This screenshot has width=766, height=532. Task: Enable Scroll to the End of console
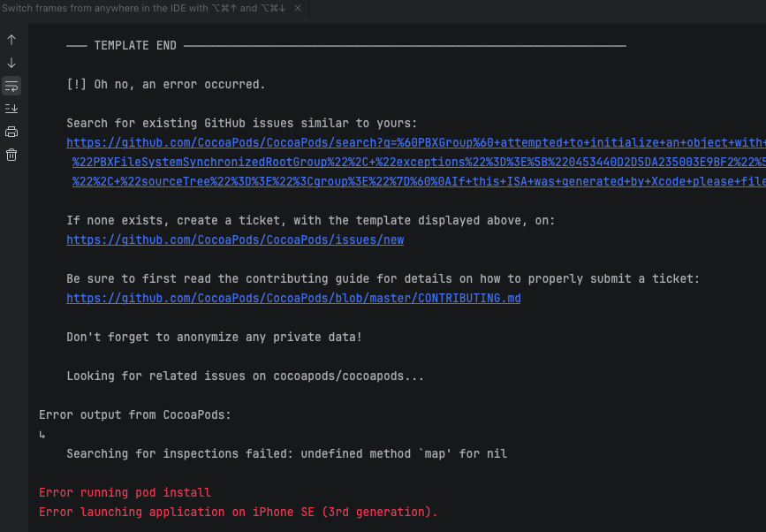click(11, 109)
